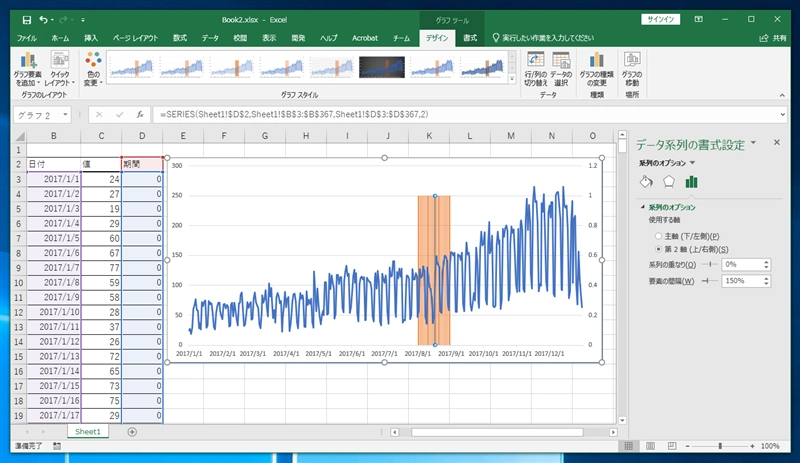Expand the formula bar with chevron
The height and width of the screenshot is (463, 800).
(x=783, y=115)
